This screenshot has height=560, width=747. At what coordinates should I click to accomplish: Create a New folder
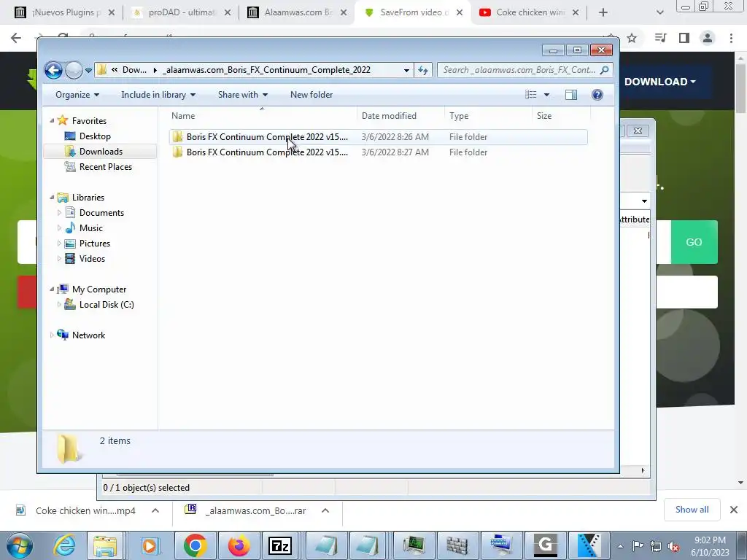coord(311,95)
